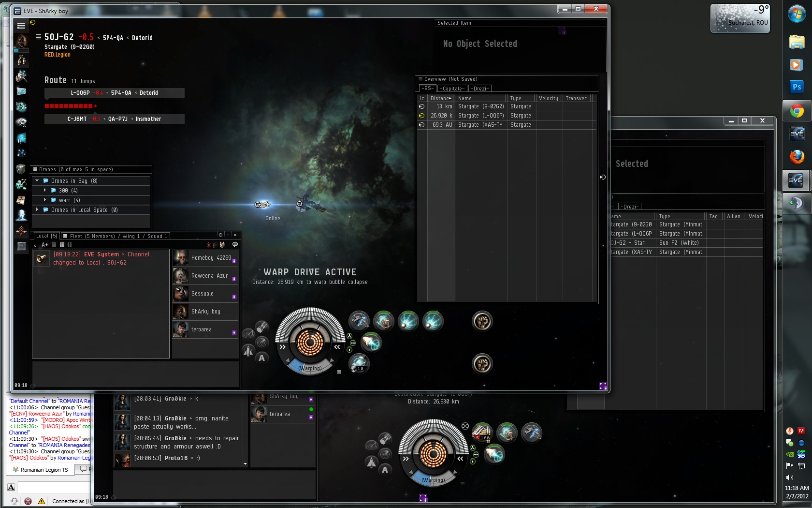Image resolution: width=812 pixels, height=508 pixels.
Task: Switch to the Local [5] chat tab
Action: [46, 236]
